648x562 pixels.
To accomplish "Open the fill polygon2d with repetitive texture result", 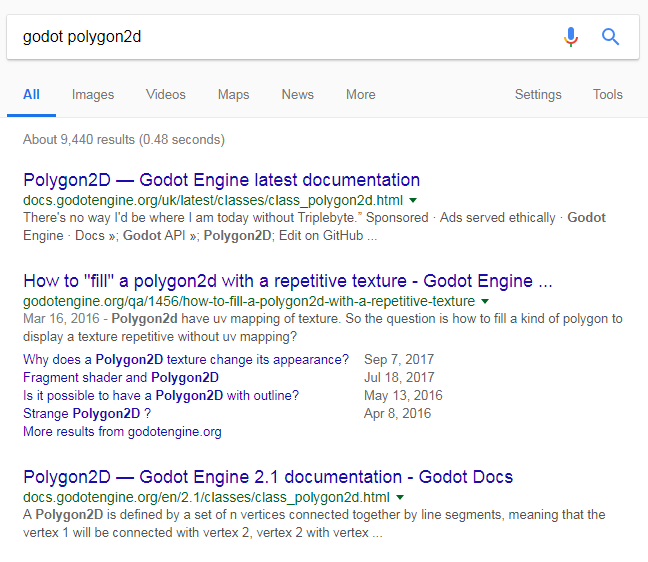I will click(288, 281).
